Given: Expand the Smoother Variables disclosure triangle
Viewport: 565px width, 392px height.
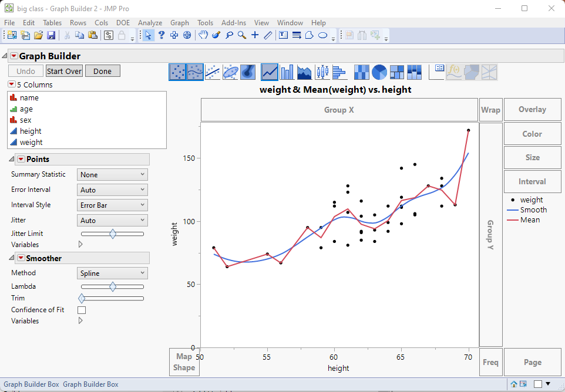Looking at the screenshot, I should (80, 321).
